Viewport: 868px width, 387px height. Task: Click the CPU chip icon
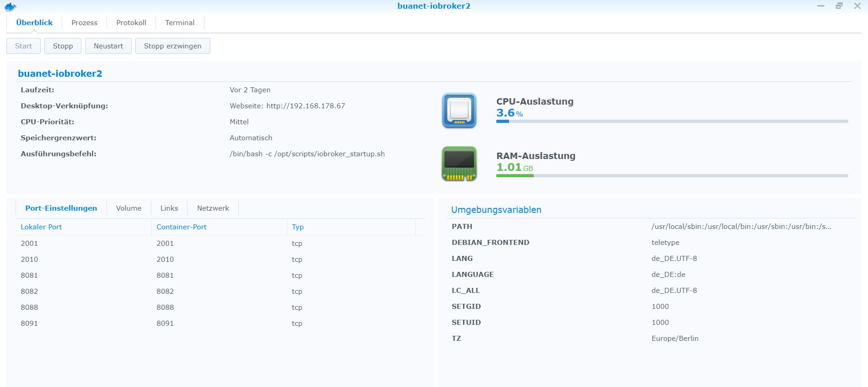tap(459, 111)
